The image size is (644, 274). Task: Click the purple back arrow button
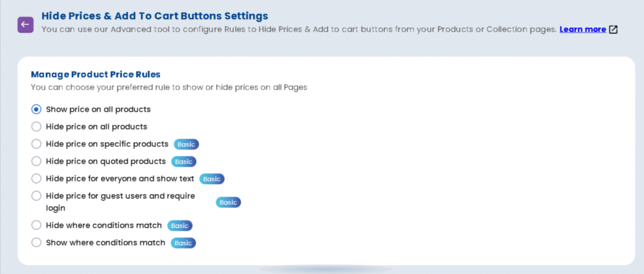[25, 25]
